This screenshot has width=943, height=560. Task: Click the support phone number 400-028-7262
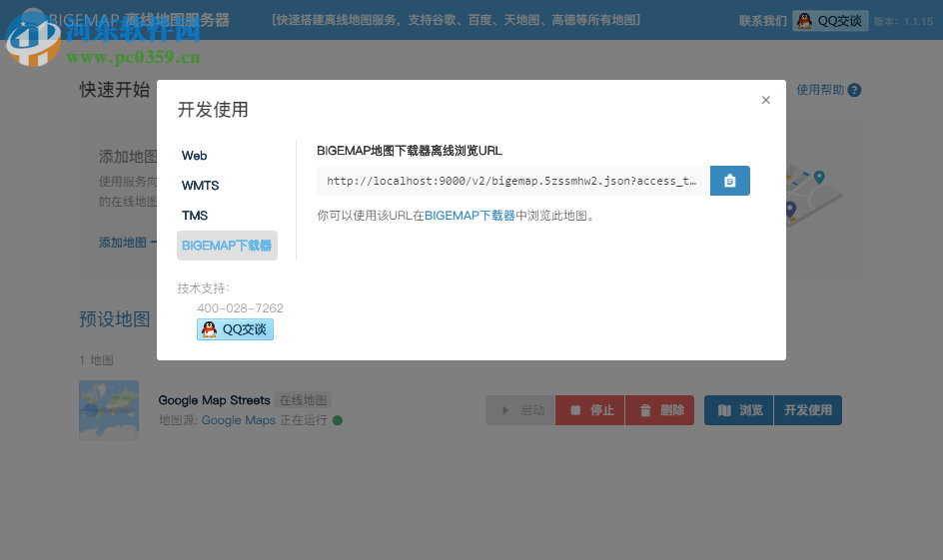[x=240, y=308]
